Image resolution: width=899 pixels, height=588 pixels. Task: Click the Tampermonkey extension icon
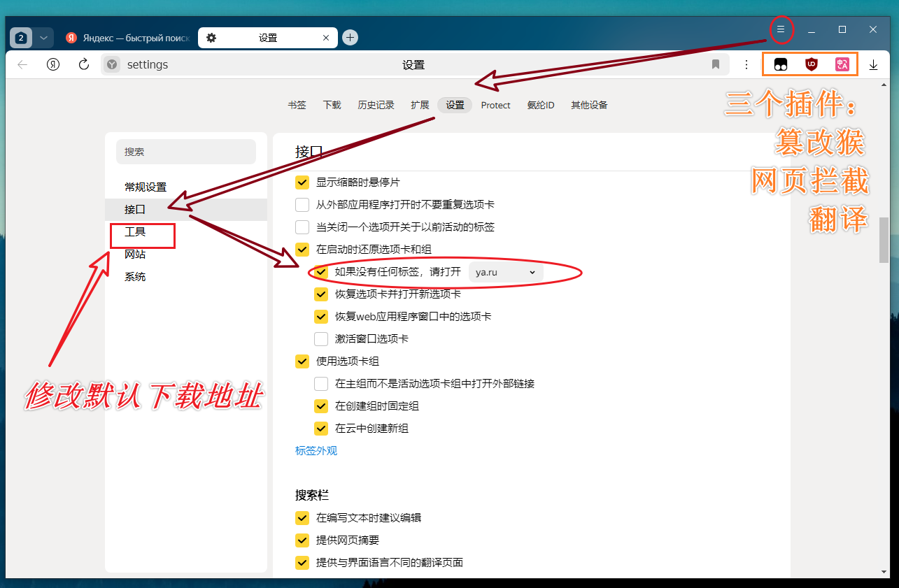coord(781,65)
